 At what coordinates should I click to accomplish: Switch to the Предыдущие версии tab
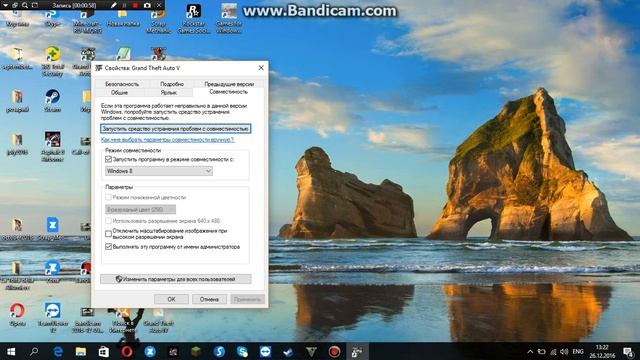pyautogui.click(x=229, y=84)
